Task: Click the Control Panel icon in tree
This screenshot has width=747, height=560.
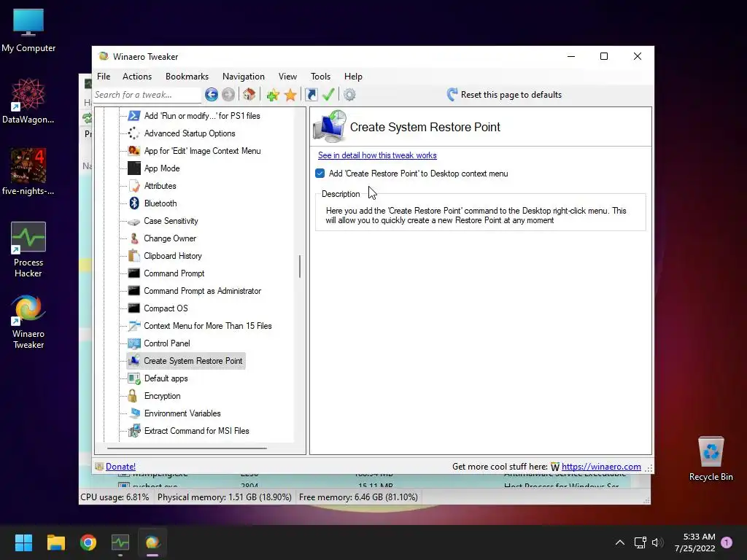Action: coord(134,343)
